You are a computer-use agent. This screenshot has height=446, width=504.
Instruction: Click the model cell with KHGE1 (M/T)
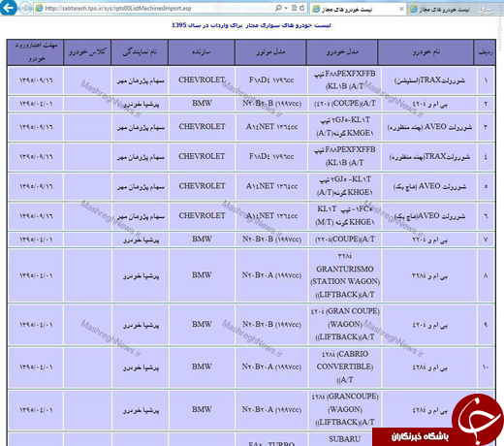(345, 216)
